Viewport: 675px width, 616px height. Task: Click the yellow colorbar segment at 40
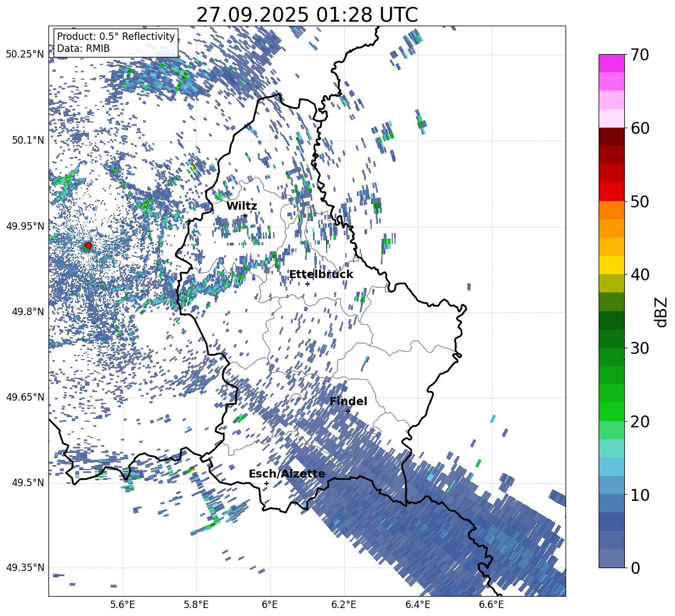click(x=611, y=265)
